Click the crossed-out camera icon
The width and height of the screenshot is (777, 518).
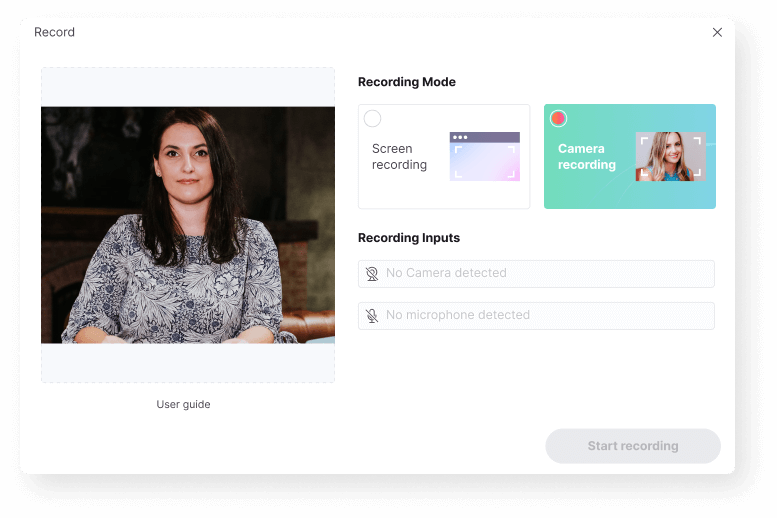click(x=372, y=274)
